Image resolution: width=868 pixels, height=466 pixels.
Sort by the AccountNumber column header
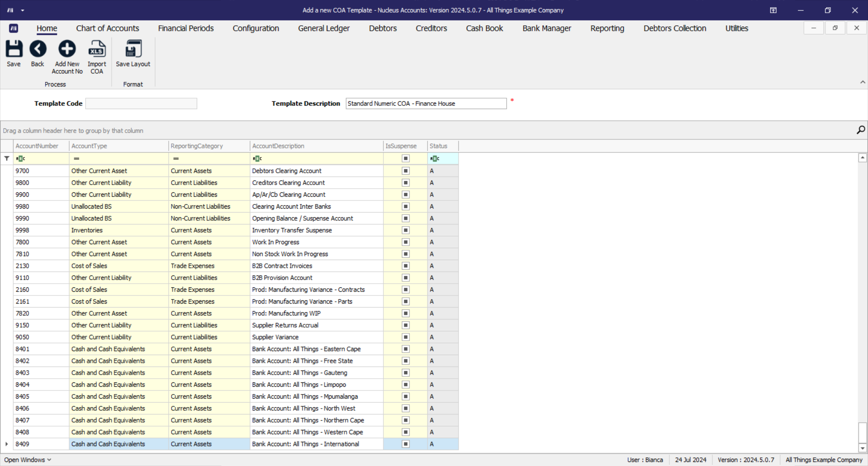pyautogui.click(x=37, y=146)
